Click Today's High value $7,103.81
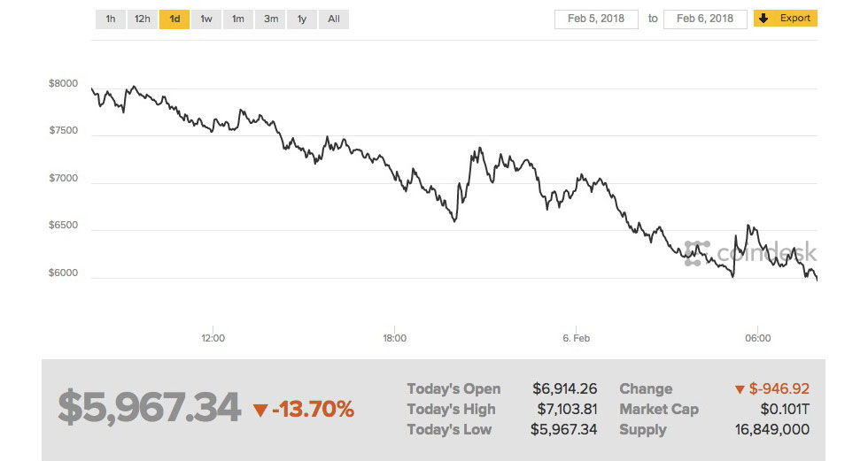Screen dimensions: 868x461 567,409
